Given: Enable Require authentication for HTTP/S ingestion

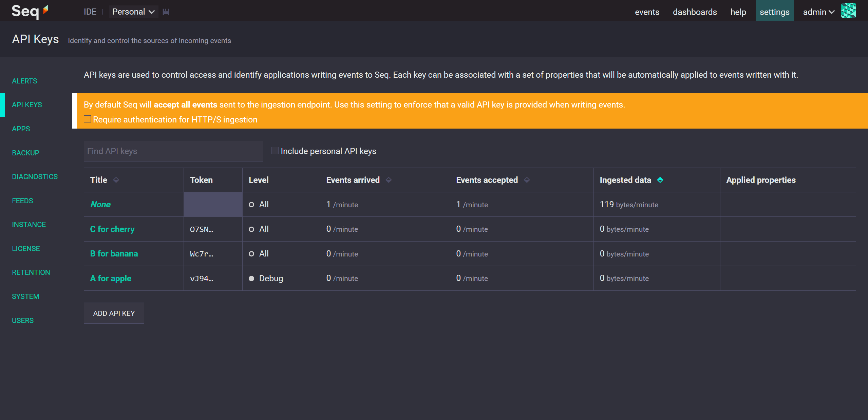Looking at the screenshot, I should click(x=88, y=119).
